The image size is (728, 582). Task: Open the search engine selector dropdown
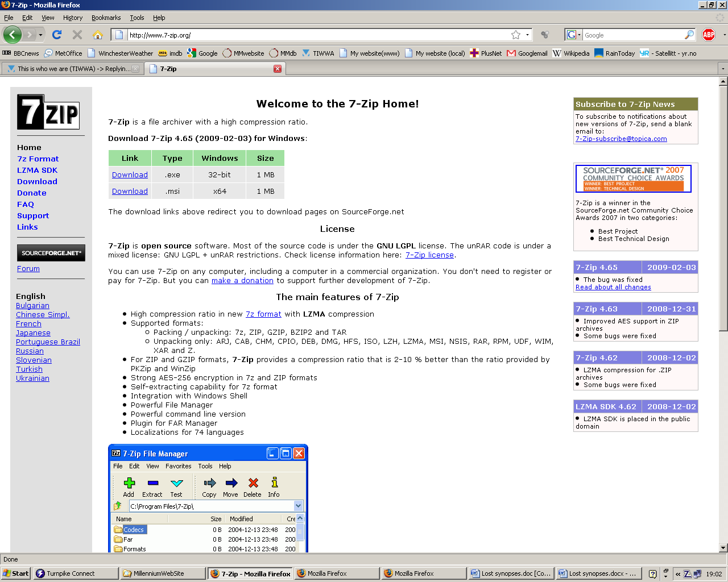573,35
